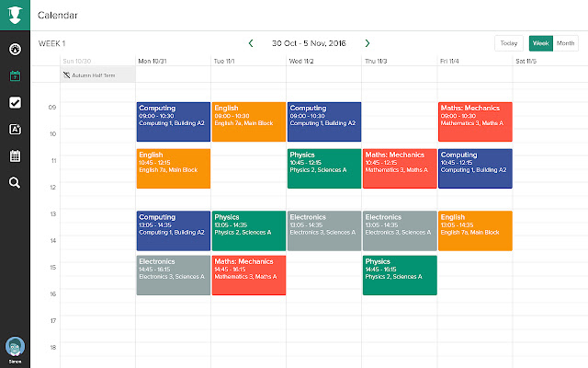Go to next week with right chevron
This screenshot has height=368, width=588.
click(367, 43)
